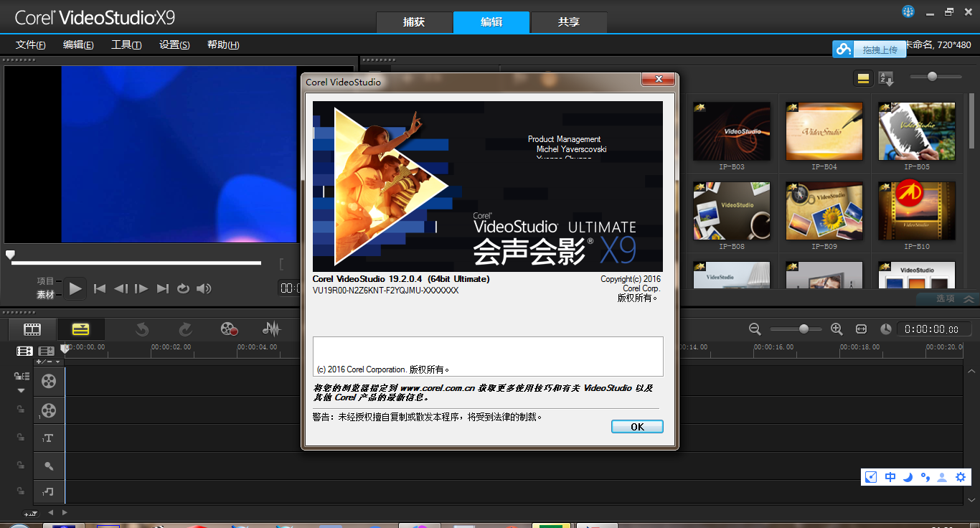Open record/capture options
Viewport: 980px width, 528px height.
click(x=229, y=329)
